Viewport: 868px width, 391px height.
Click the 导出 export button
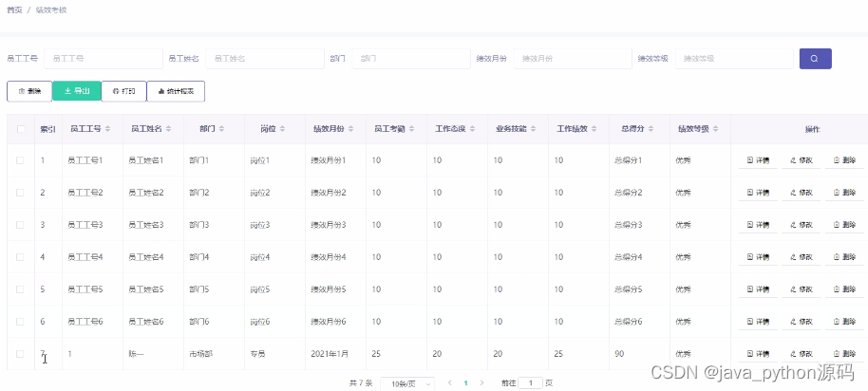77,91
